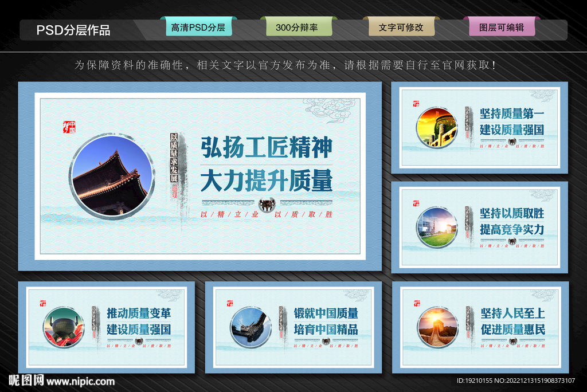Image resolution: width=587 pixels, height=392 pixels.
Task: Open the 坚持以质取胜 poster thumbnail
Action: point(480,228)
